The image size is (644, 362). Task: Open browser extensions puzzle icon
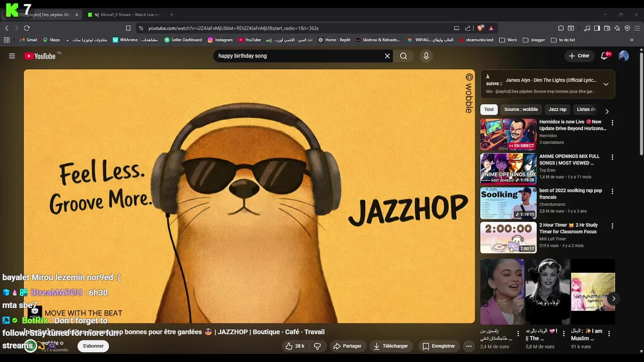tap(561, 28)
